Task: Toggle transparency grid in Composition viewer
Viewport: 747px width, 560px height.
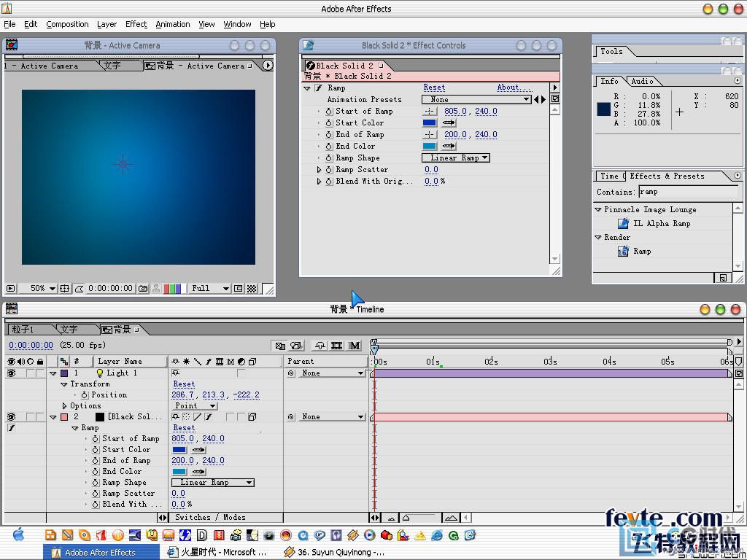Action: pyautogui.click(x=252, y=288)
